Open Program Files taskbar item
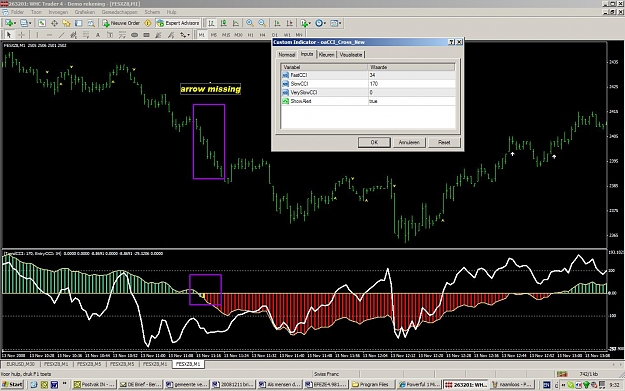The image size is (625, 391). click(373, 385)
